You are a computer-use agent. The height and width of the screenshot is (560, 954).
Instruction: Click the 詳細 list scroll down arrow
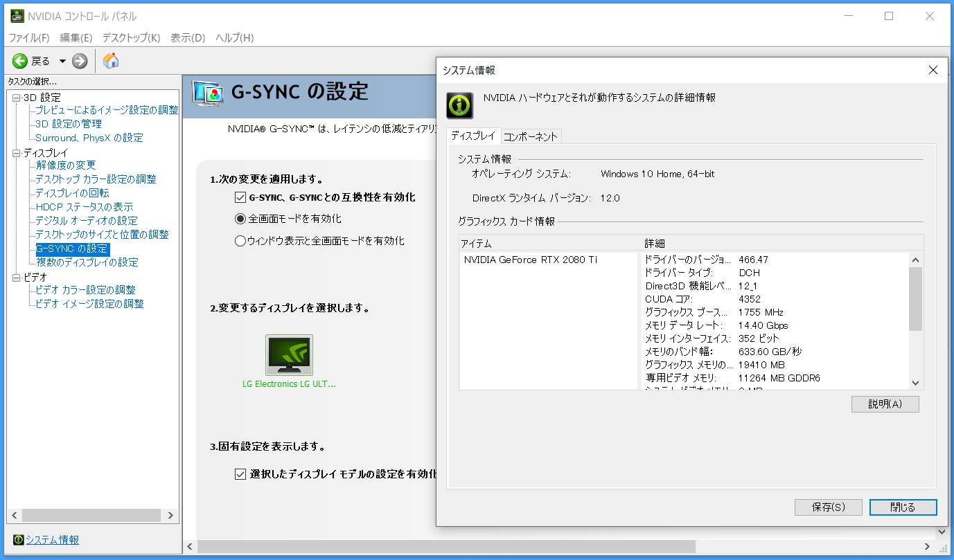click(915, 383)
